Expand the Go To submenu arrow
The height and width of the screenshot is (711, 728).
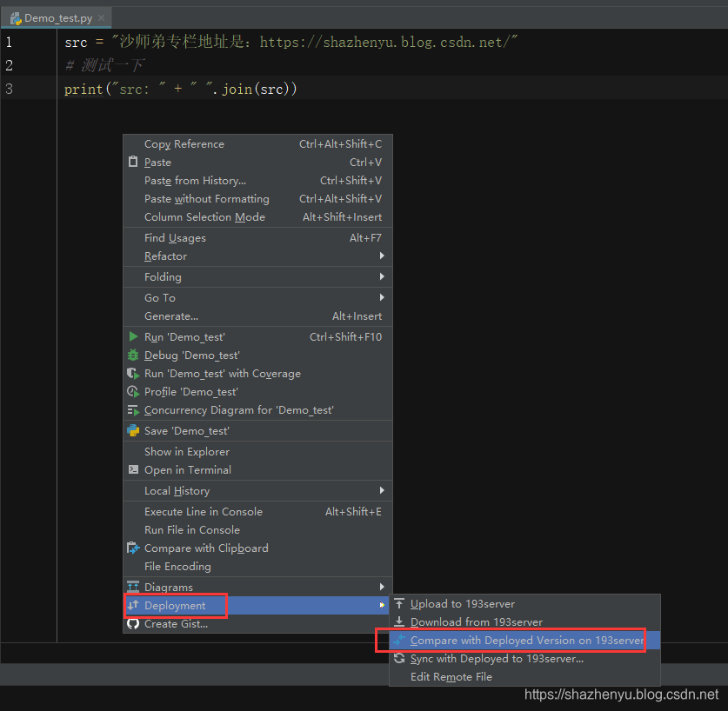tap(382, 297)
